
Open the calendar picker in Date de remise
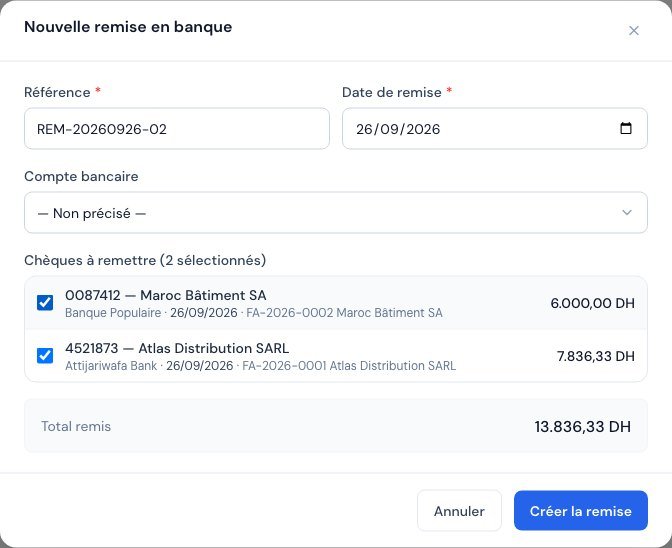point(626,128)
